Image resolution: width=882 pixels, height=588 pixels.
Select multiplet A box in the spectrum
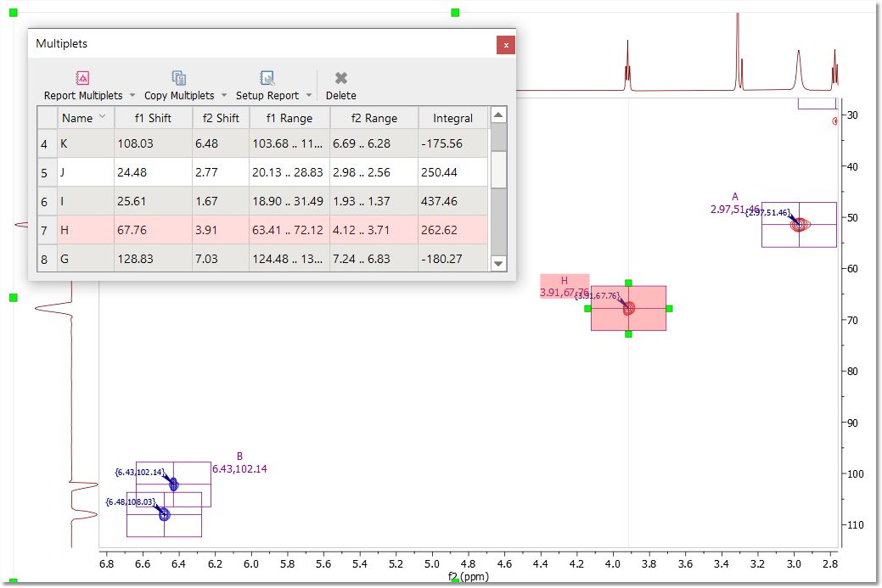pyautogui.click(x=799, y=225)
